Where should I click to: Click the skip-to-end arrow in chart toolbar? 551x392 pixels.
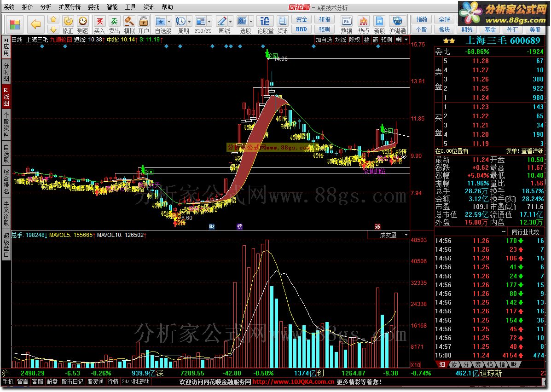point(399,40)
